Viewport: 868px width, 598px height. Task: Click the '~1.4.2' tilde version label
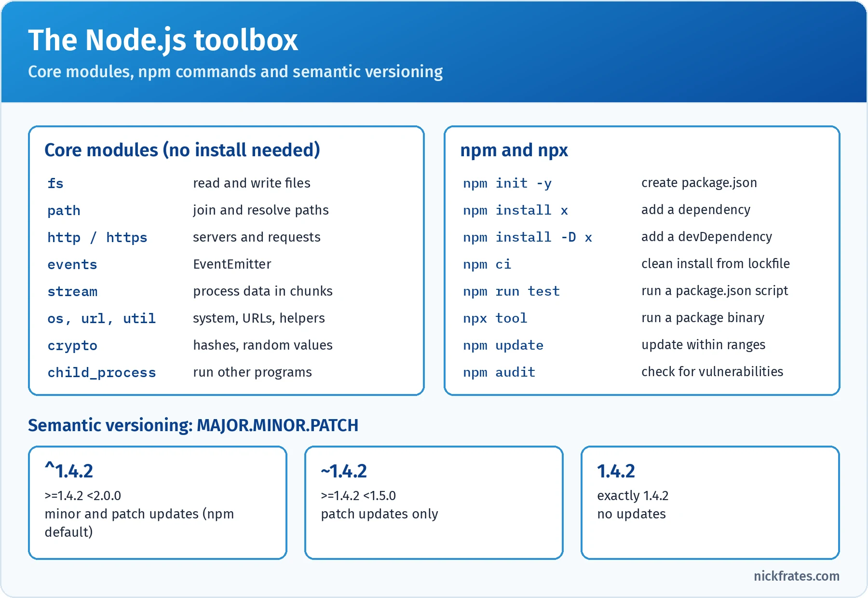(344, 471)
